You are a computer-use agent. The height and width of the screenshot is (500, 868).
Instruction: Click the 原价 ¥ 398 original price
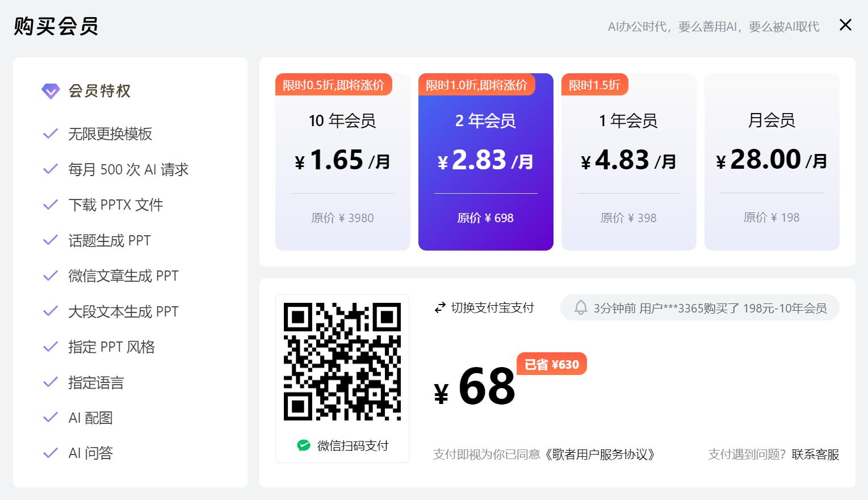point(628,218)
